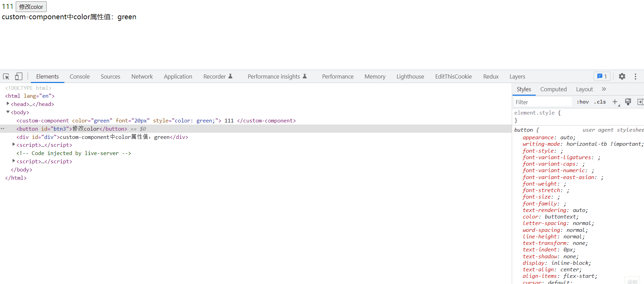Image resolution: width=644 pixels, height=284 pixels.
Task: Open the Layers tab
Action: pos(517,76)
